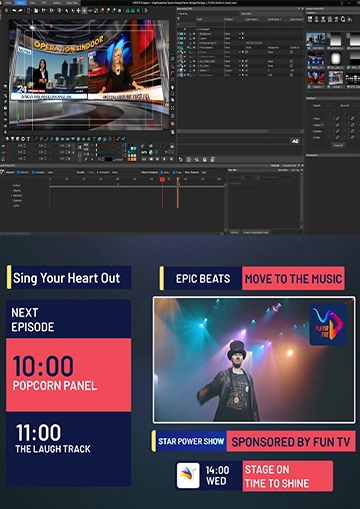Toggle the Selected checkbox in timeline filter bar

[x=18, y=172]
